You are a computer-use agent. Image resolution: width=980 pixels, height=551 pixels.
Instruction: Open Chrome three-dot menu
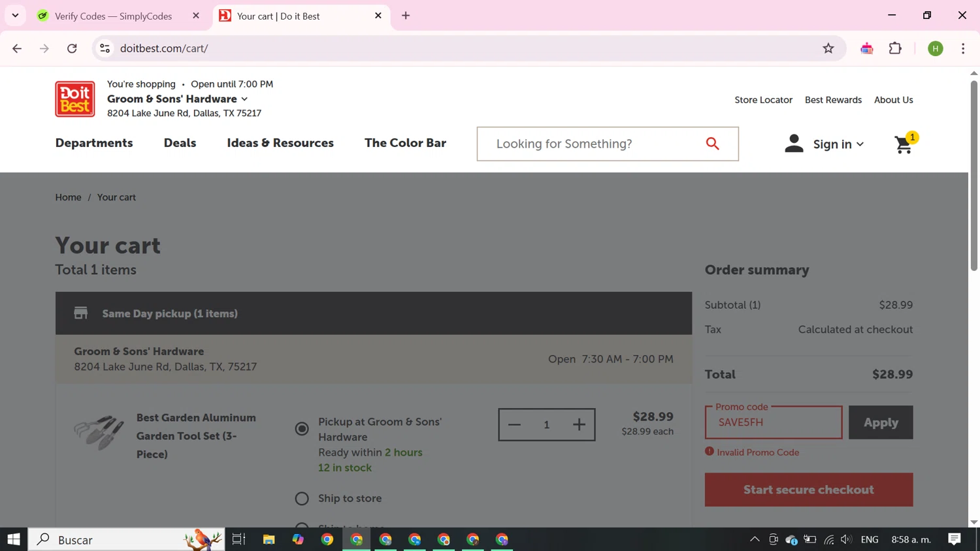[x=963, y=48]
